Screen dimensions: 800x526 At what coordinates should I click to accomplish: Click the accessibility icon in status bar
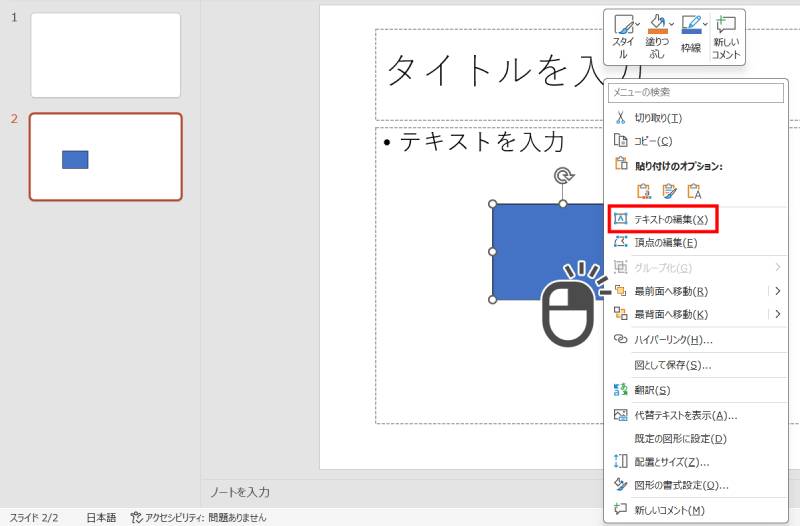(136, 518)
